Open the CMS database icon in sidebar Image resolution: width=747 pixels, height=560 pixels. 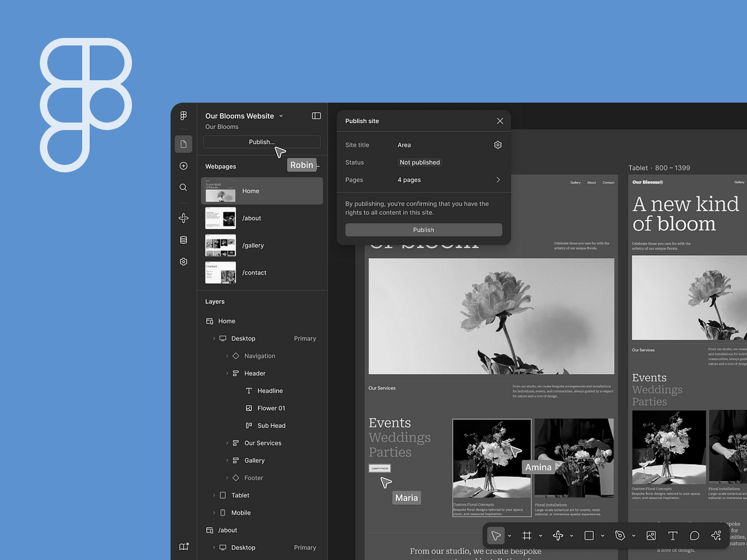coord(184,240)
